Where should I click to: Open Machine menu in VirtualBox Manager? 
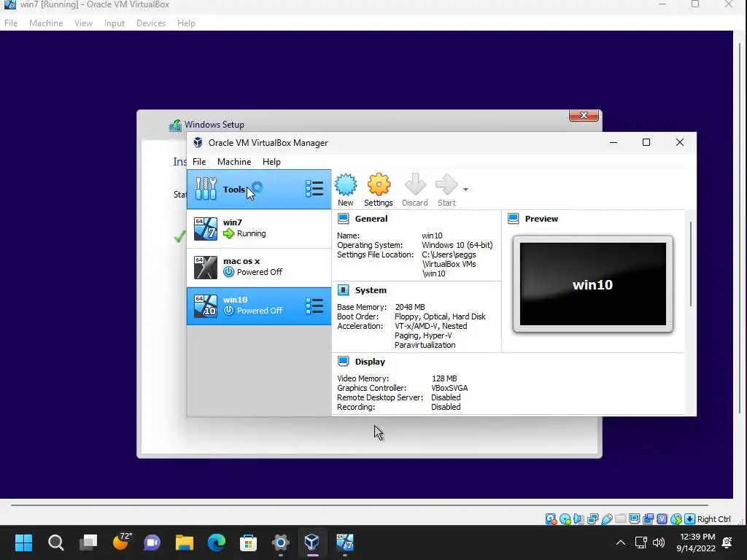pyautogui.click(x=234, y=162)
